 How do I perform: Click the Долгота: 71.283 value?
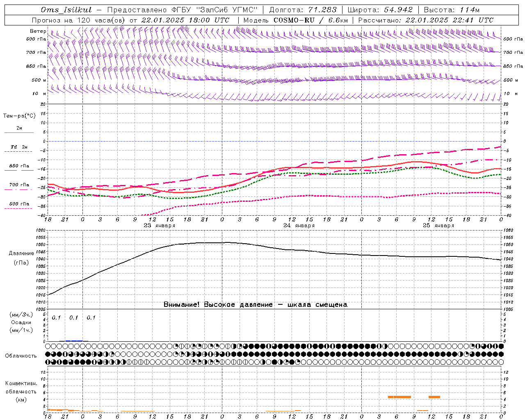[x=303, y=10]
